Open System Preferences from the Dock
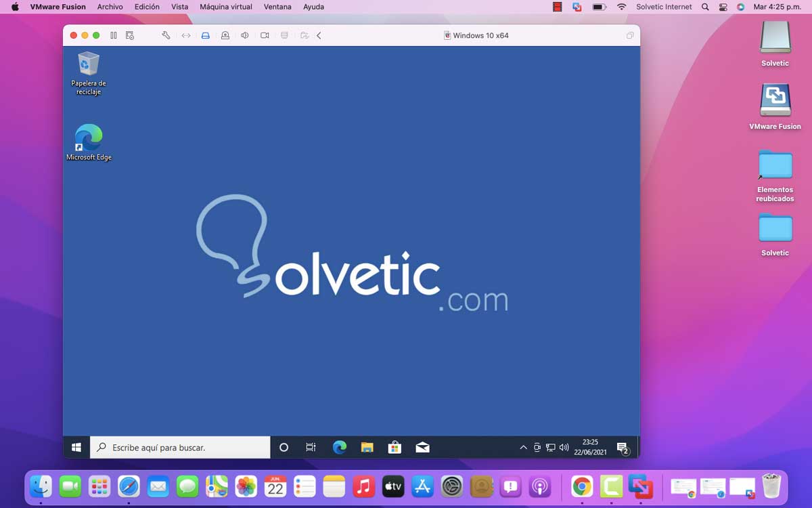 pyautogui.click(x=452, y=486)
